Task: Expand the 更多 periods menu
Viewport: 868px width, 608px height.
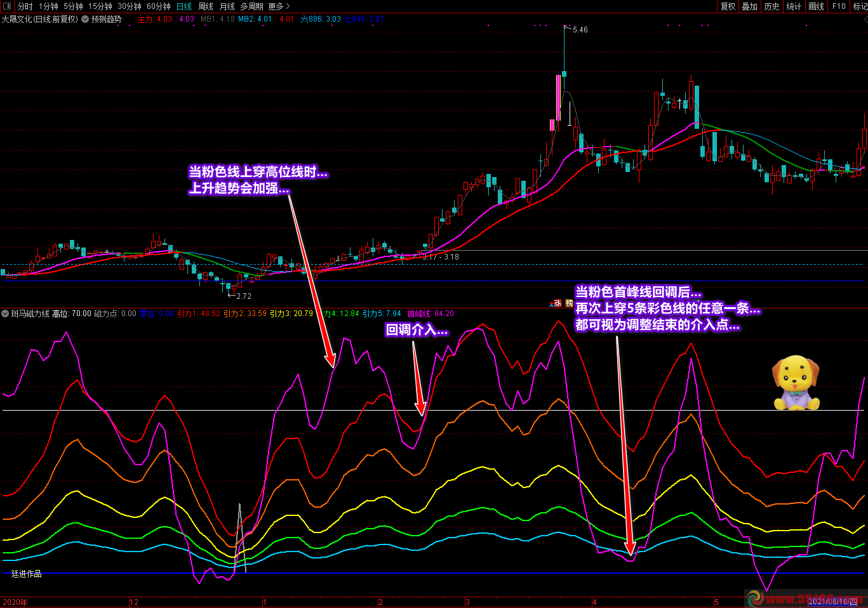Action: [x=279, y=6]
